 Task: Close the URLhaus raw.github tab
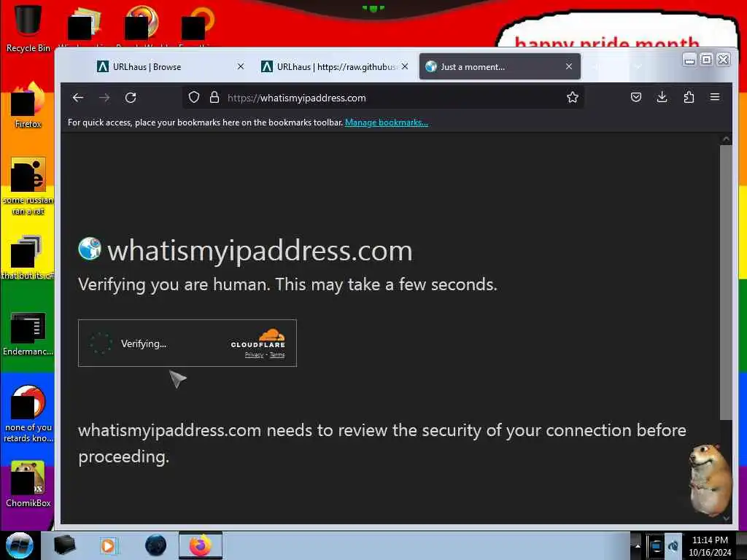(x=404, y=66)
